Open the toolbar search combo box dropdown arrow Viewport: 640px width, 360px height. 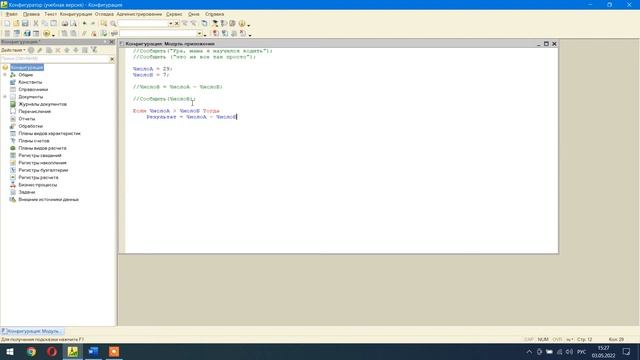(x=171, y=24)
